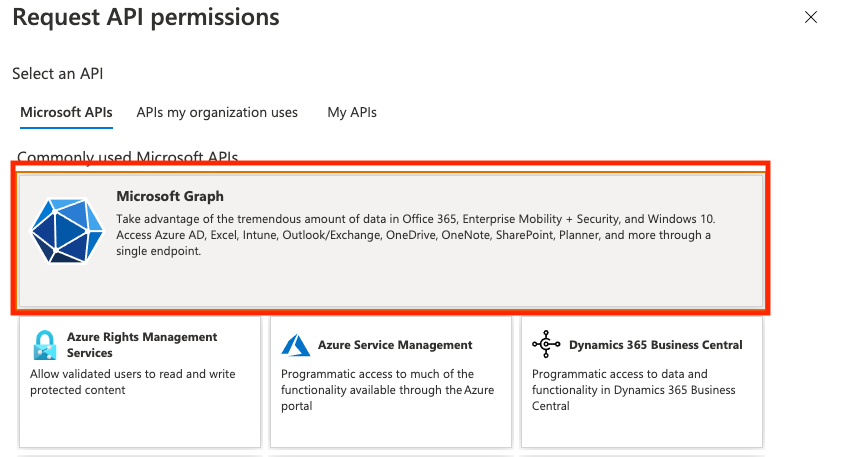This screenshot has height=457, width=843.
Task: Click Dynamics 365 Business Central's description text
Action: (x=634, y=390)
